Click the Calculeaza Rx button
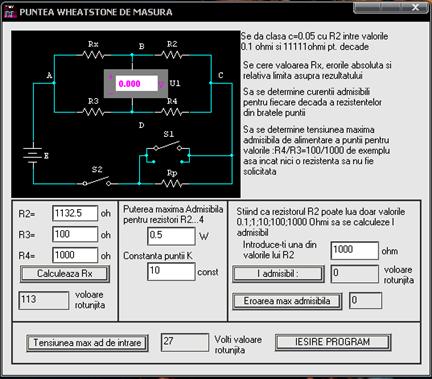Screen dimensions: 432x379 click(x=65, y=274)
